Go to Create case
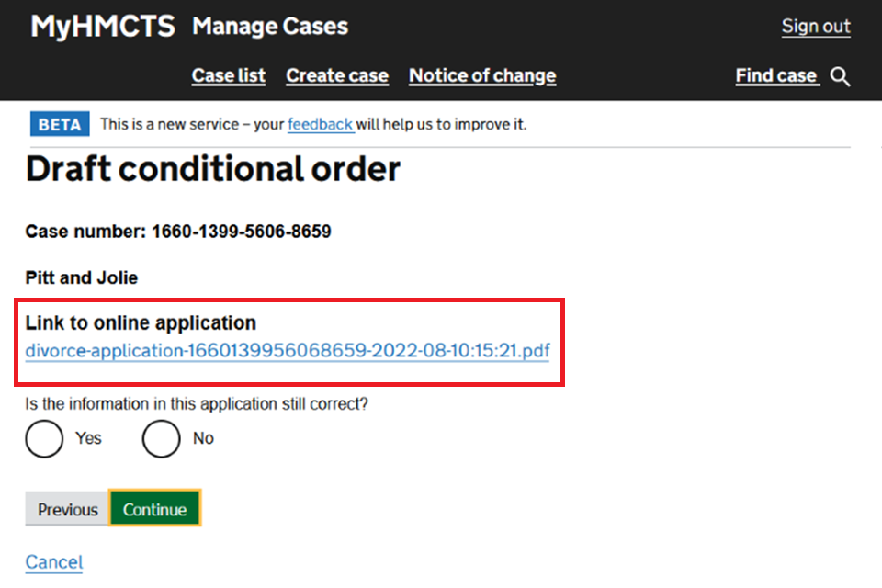 pyautogui.click(x=337, y=76)
